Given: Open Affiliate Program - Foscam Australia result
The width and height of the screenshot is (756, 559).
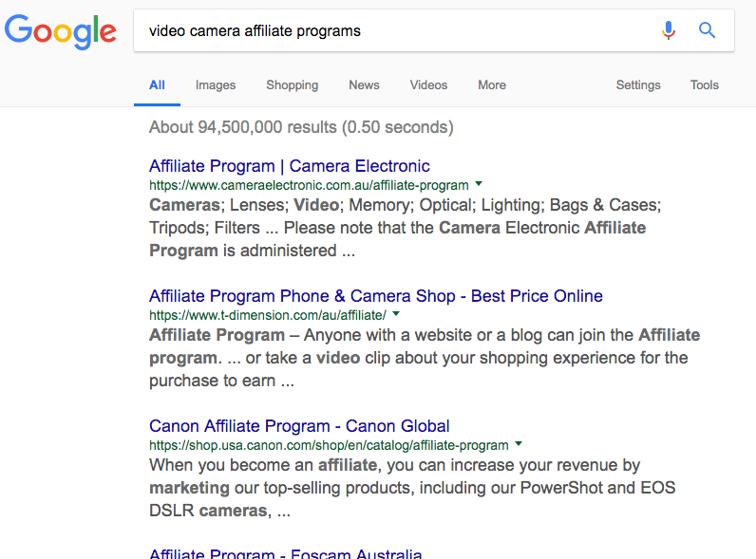Looking at the screenshot, I should coord(286,553).
